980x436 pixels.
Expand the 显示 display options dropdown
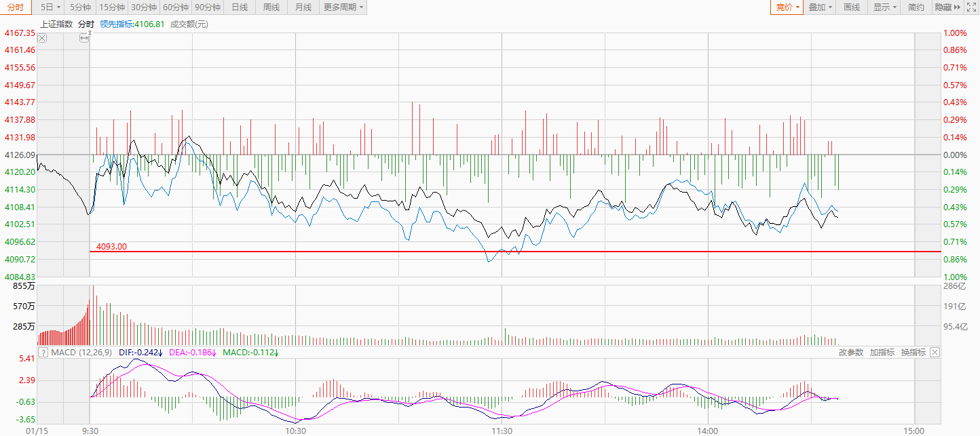tap(885, 7)
